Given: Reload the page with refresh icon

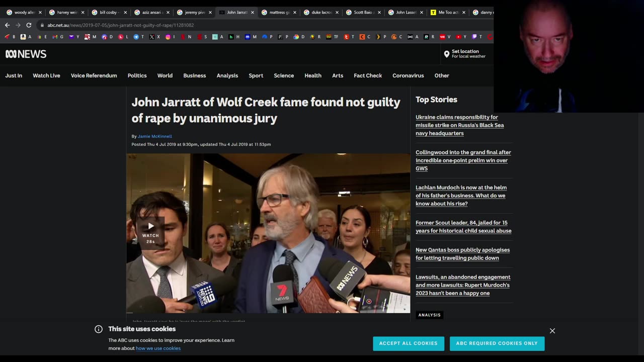Looking at the screenshot, I should [29, 25].
